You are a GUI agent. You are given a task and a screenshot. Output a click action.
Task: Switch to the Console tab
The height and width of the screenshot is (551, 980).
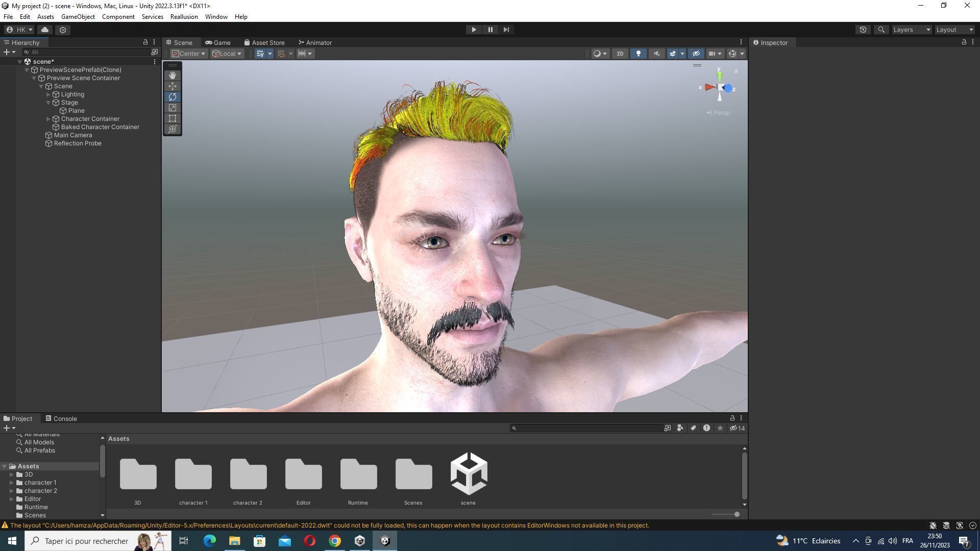[x=61, y=418]
